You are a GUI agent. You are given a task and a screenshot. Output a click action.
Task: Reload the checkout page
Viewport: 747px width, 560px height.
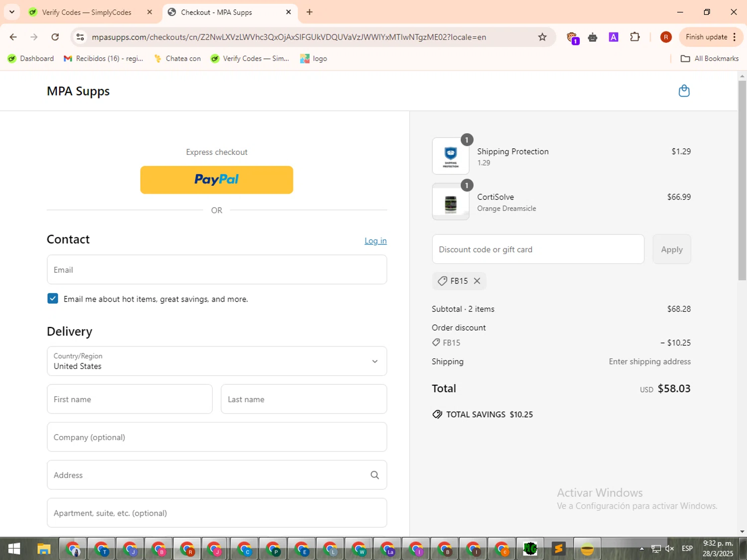(x=55, y=37)
